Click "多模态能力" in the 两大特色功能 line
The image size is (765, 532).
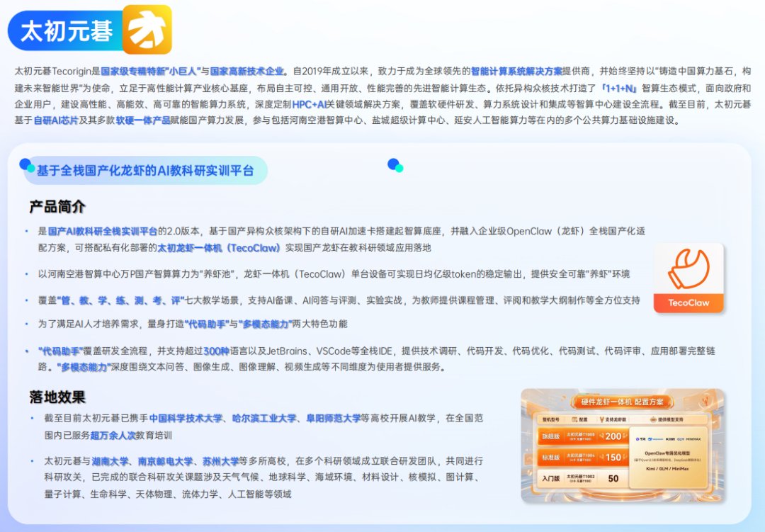coord(266,324)
